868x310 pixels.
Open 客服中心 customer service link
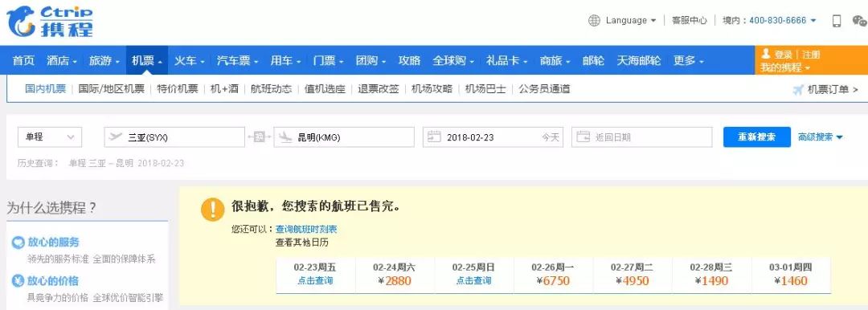(690, 21)
